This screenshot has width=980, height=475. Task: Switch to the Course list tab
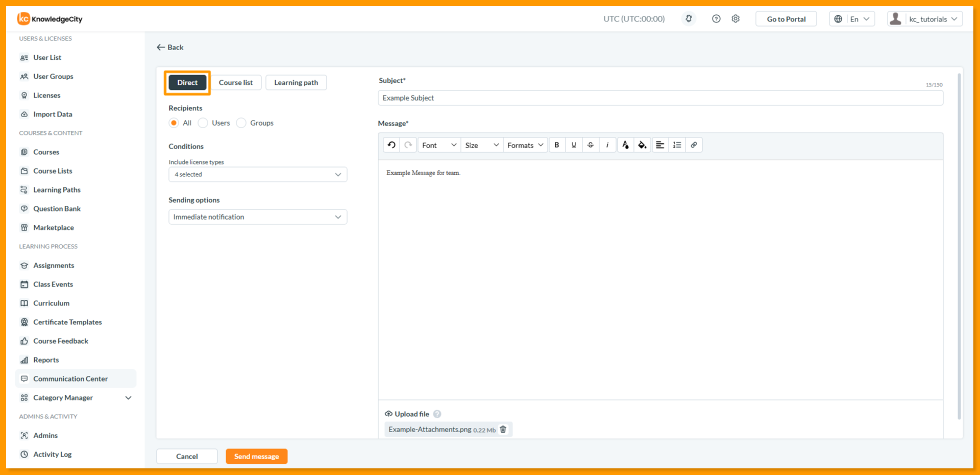(236, 83)
